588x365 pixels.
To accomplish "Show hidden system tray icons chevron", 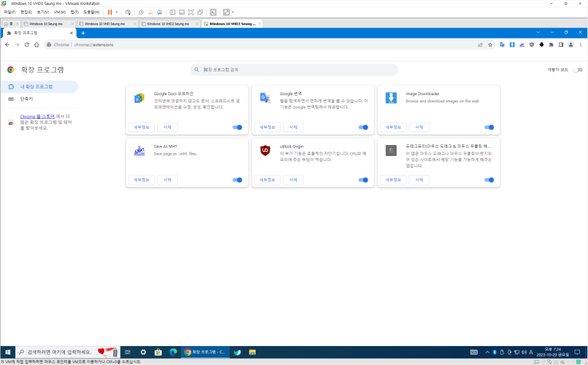I will pyautogui.click(x=487, y=352).
